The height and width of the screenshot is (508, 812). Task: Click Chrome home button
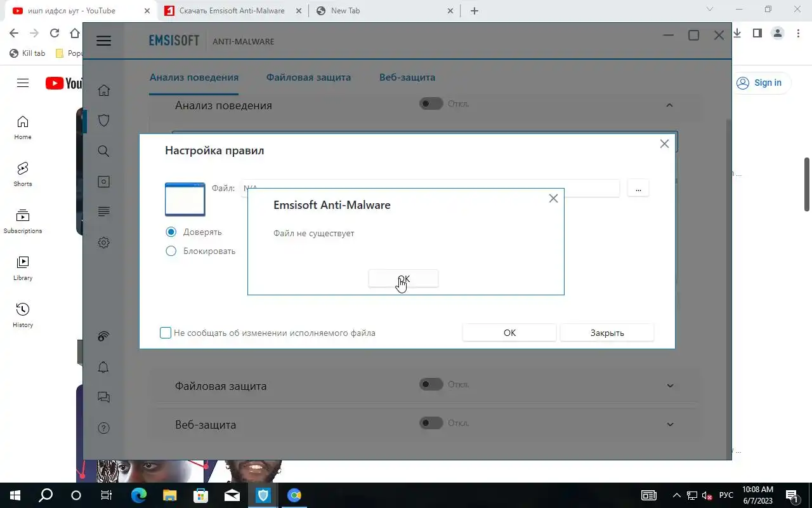coord(75,33)
